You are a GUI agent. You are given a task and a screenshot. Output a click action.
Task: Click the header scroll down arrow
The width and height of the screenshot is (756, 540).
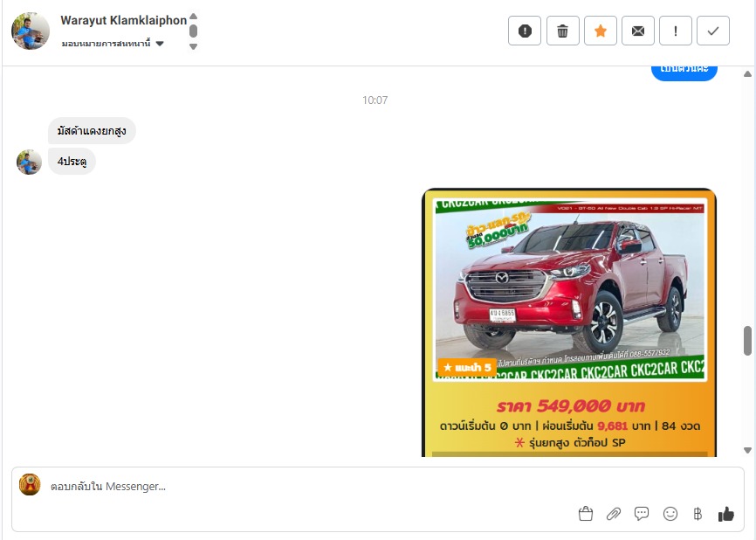coord(193,46)
